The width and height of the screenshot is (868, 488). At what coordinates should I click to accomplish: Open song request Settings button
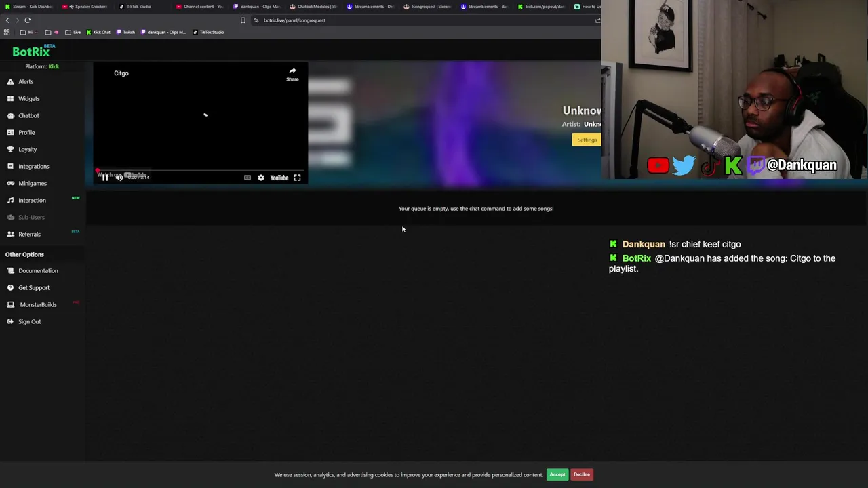tap(587, 140)
